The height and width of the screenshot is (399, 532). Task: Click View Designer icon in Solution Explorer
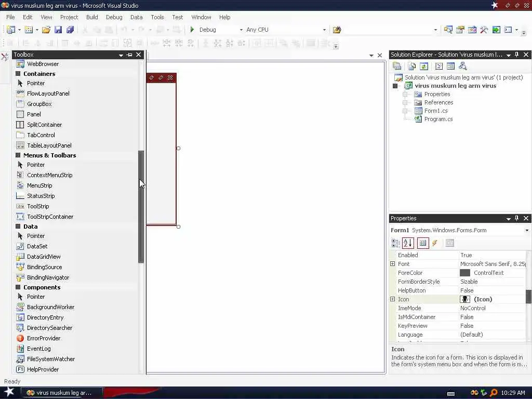(x=450, y=66)
